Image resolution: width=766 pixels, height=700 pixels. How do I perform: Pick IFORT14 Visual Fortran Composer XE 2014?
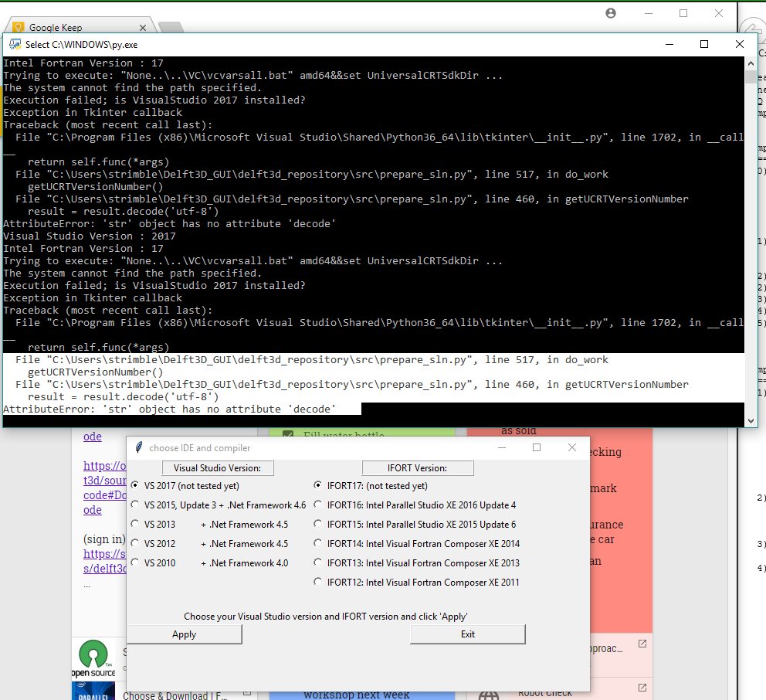(318, 543)
